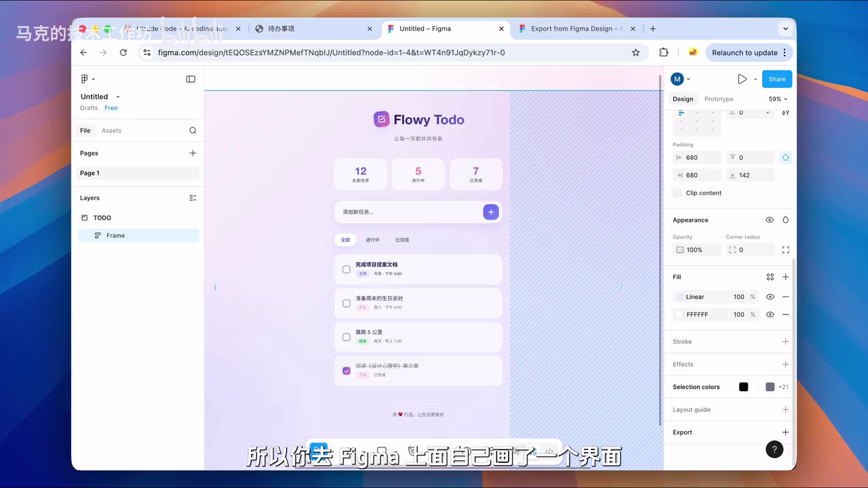Click the search icon in File panel
Screen dimensions: 868x488
pyautogui.click(x=193, y=131)
